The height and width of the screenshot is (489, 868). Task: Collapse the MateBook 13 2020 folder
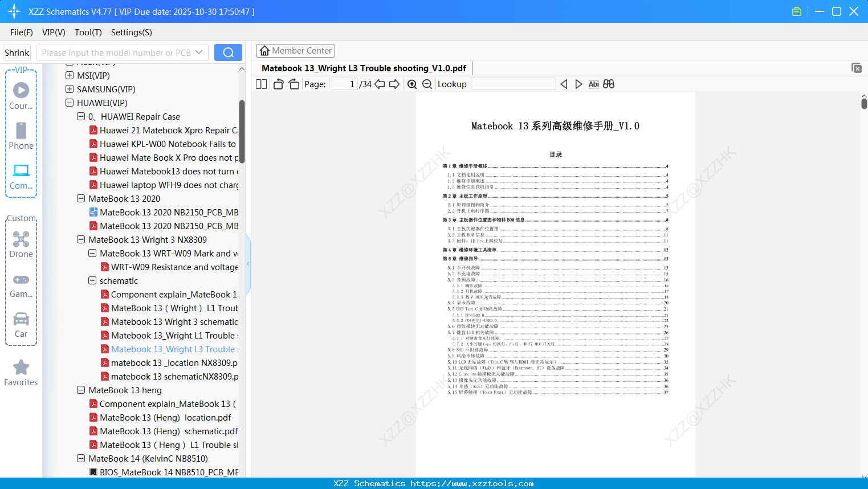pos(81,198)
